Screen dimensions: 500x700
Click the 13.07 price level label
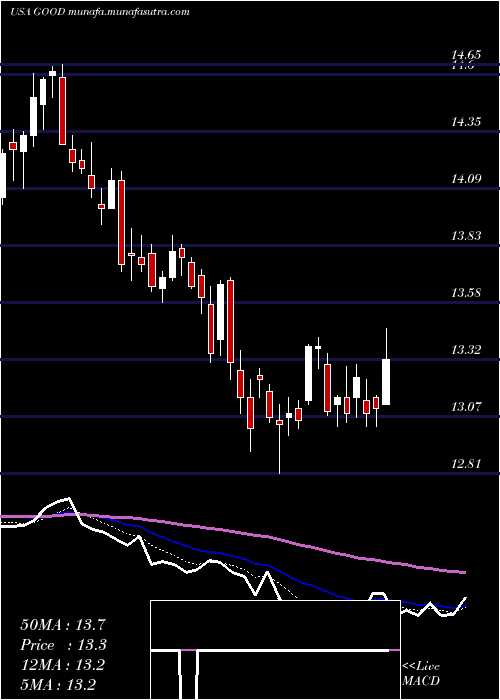(x=466, y=407)
